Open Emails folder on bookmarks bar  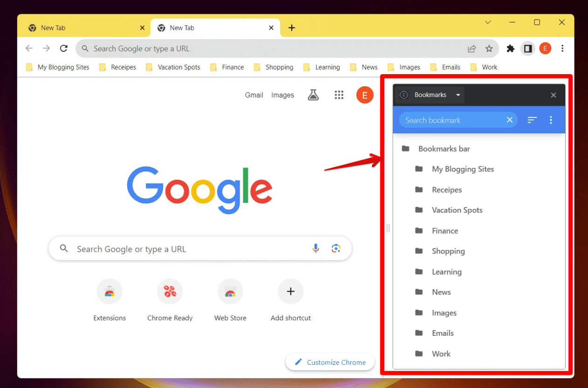tap(445, 67)
